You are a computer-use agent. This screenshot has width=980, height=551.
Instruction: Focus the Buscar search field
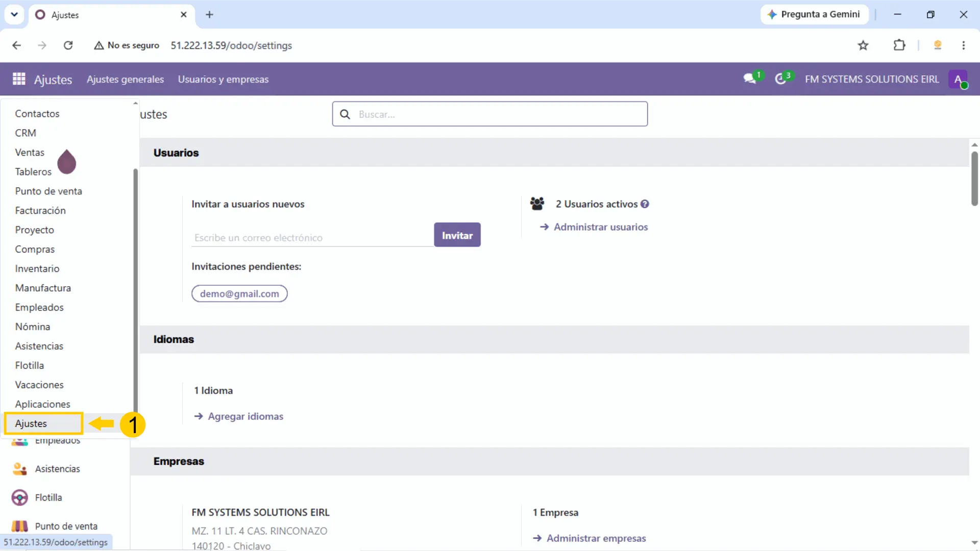490,114
